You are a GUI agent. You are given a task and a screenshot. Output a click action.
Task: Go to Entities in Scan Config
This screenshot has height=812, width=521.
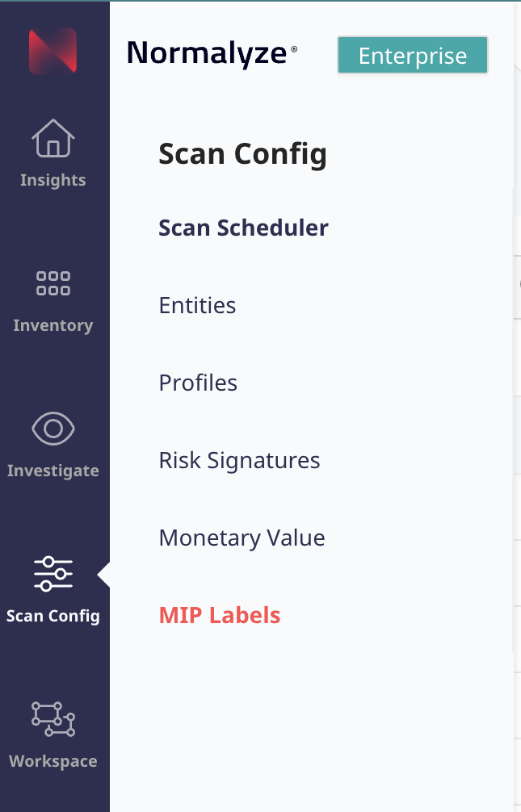coord(197,305)
